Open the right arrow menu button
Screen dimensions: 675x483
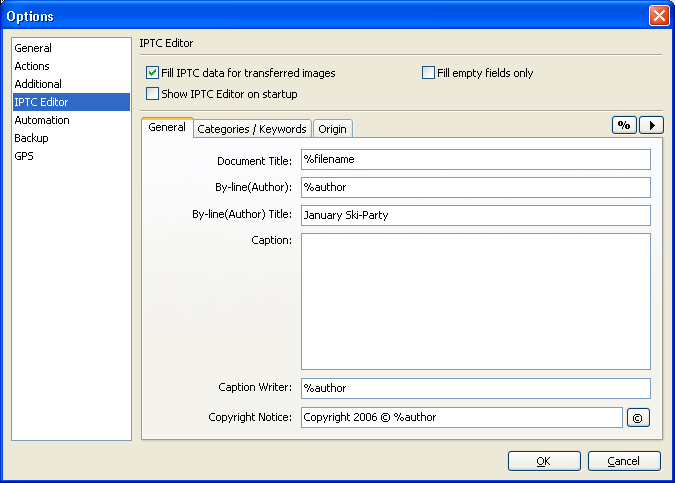651,125
